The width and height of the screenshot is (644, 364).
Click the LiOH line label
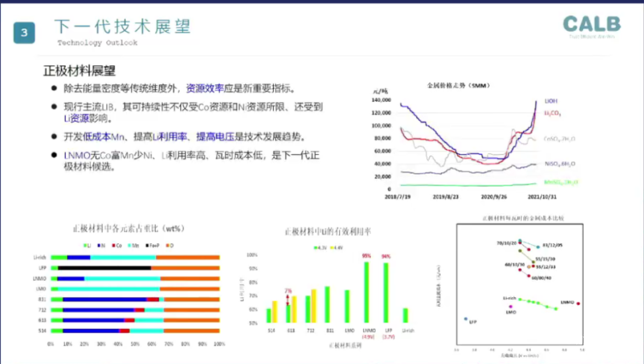[551, 101]
